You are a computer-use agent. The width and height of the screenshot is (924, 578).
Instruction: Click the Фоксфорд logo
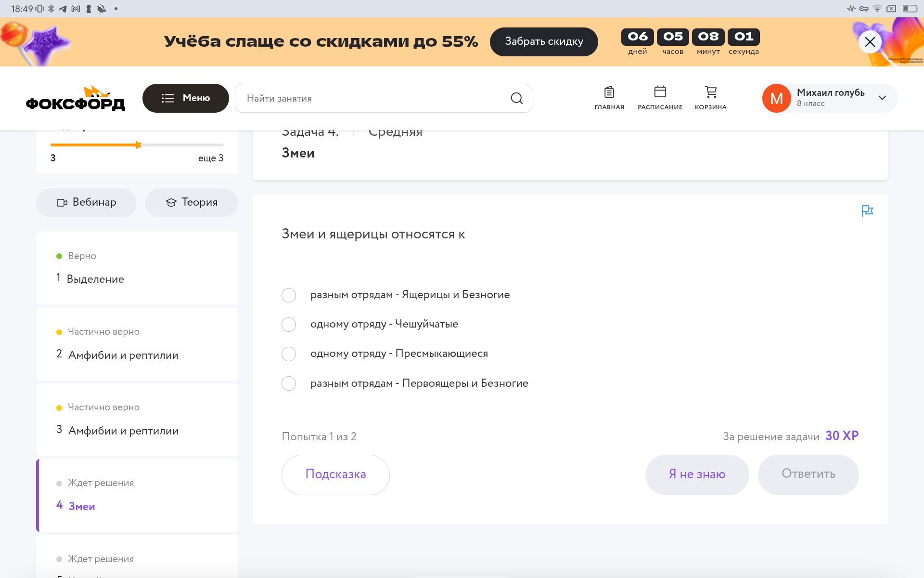(x=76, y=99)
